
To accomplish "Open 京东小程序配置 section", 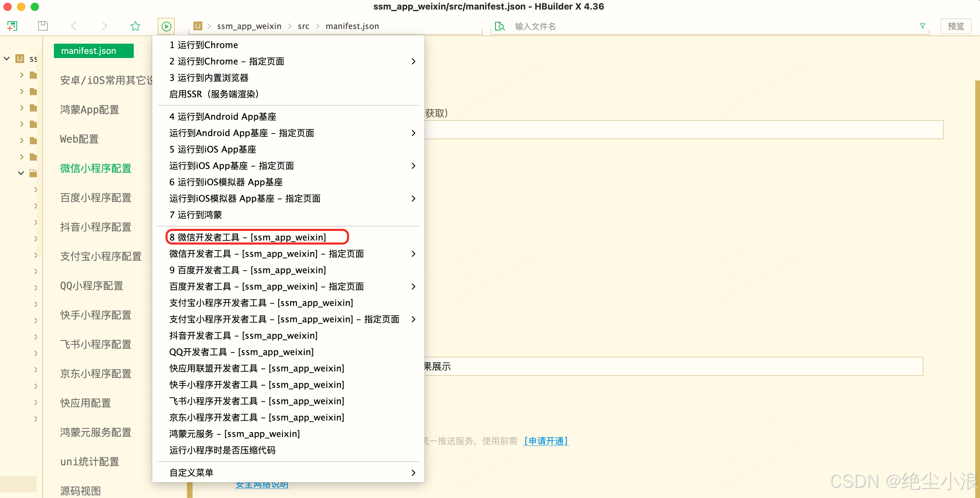I will point(96,373).
